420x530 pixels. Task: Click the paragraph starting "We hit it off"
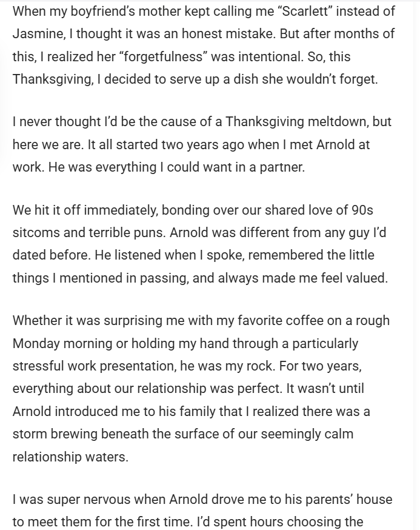coord(200,244)
